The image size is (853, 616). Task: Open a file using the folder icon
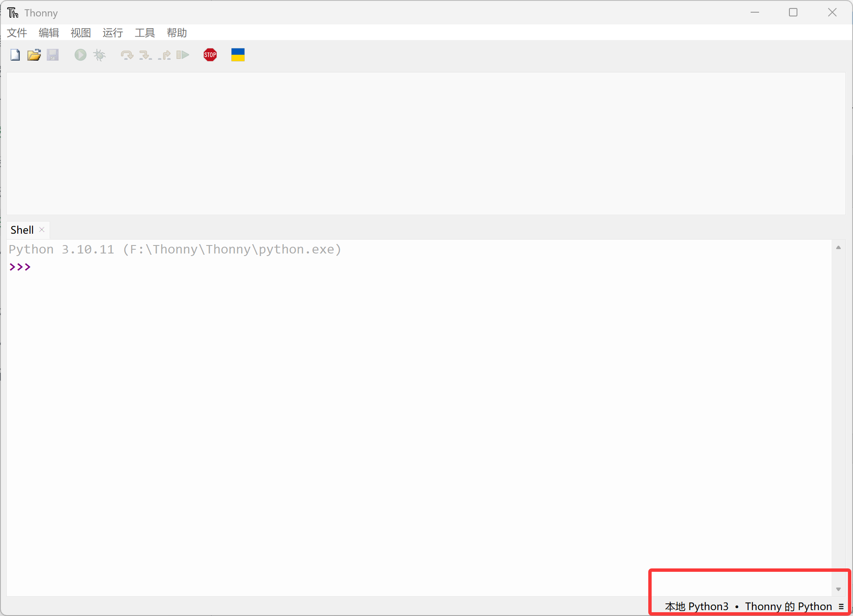pos(34,55)
